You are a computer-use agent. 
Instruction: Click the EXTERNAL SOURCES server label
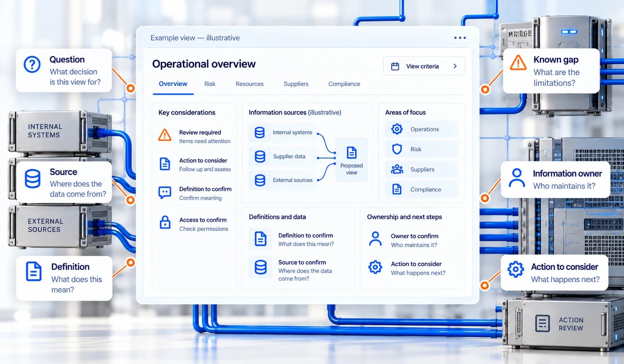(45, 225)
